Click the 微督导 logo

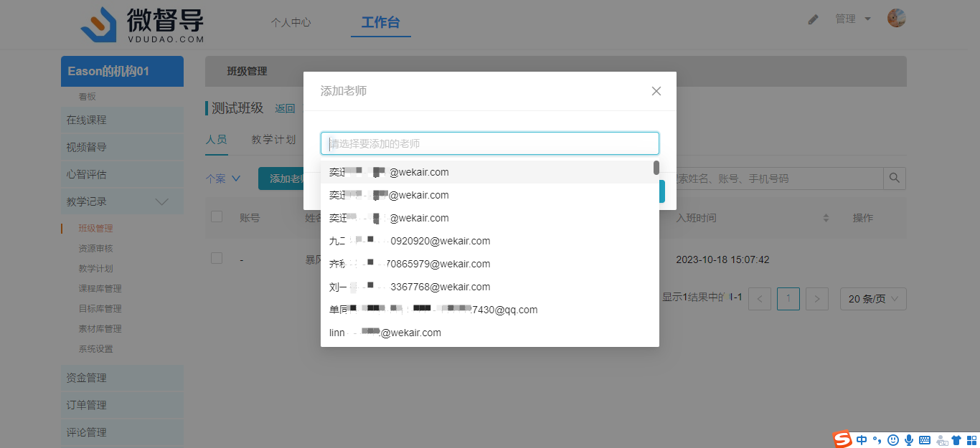tap(142, 24)
